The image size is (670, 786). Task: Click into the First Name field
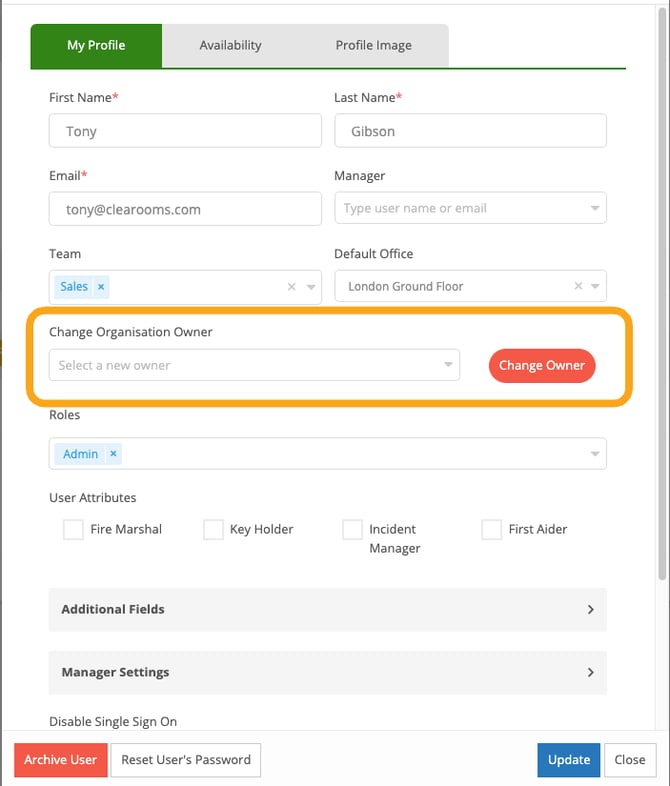point(185,131)
